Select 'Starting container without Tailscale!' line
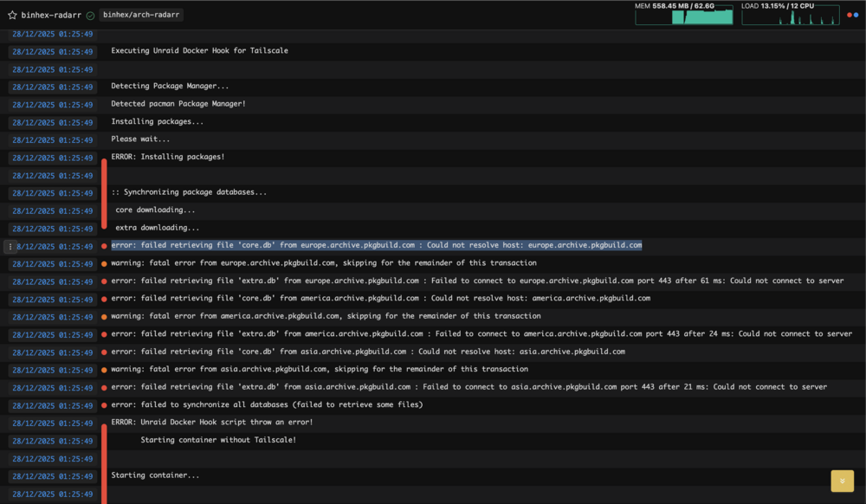 [x=218, y=440]
